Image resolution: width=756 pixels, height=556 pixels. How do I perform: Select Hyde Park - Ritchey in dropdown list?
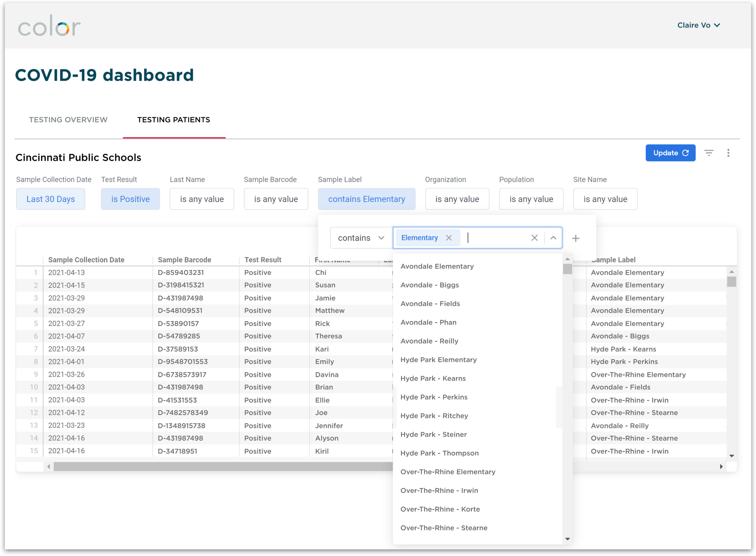pyautogui.click(x=477, y=416)
